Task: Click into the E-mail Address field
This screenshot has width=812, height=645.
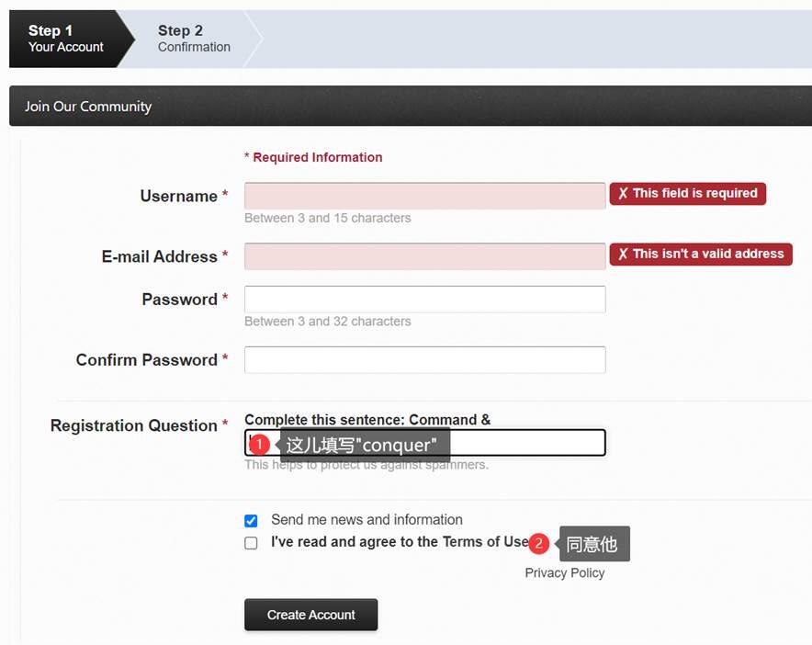Action: pos(424,256)
